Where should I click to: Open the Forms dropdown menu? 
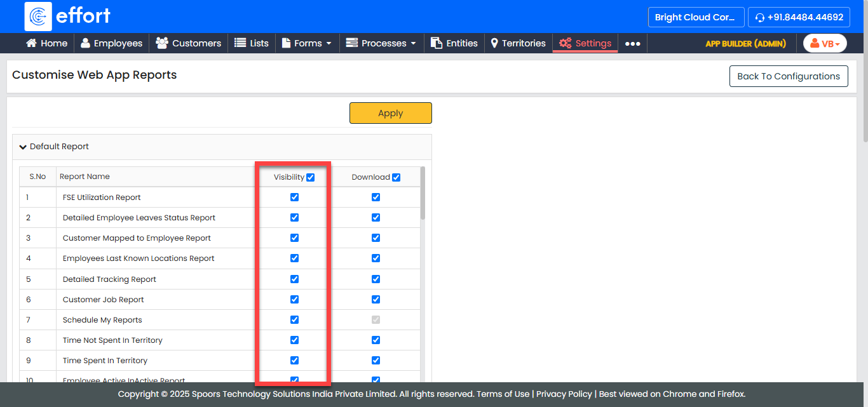point(307,43)
